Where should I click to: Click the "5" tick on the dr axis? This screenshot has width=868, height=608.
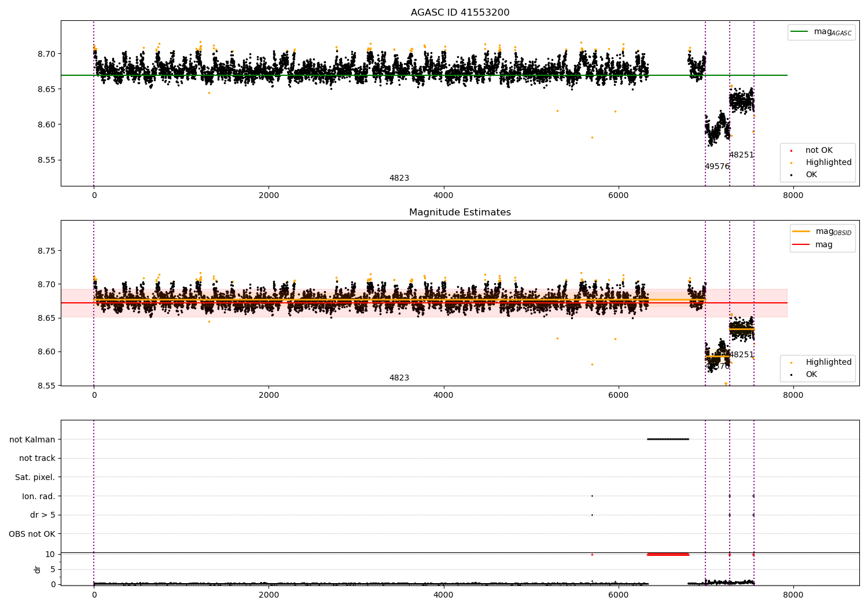[53, 569]
